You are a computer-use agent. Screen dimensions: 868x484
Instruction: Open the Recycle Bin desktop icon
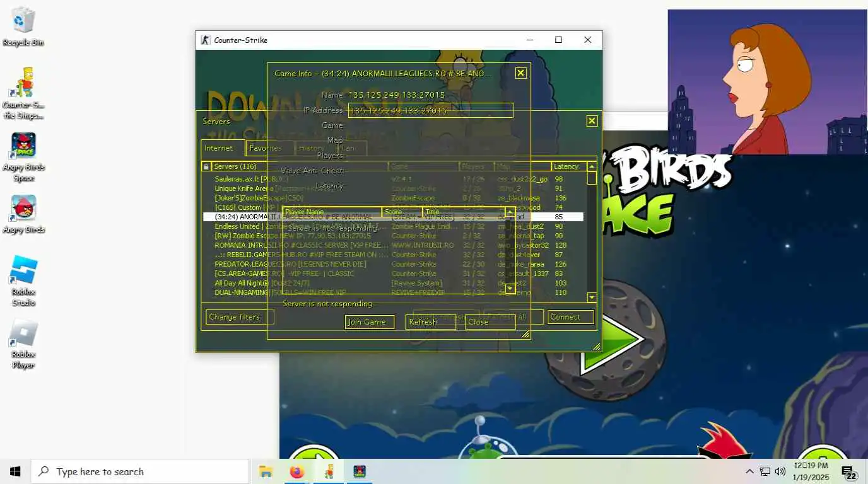click(23, 26)
